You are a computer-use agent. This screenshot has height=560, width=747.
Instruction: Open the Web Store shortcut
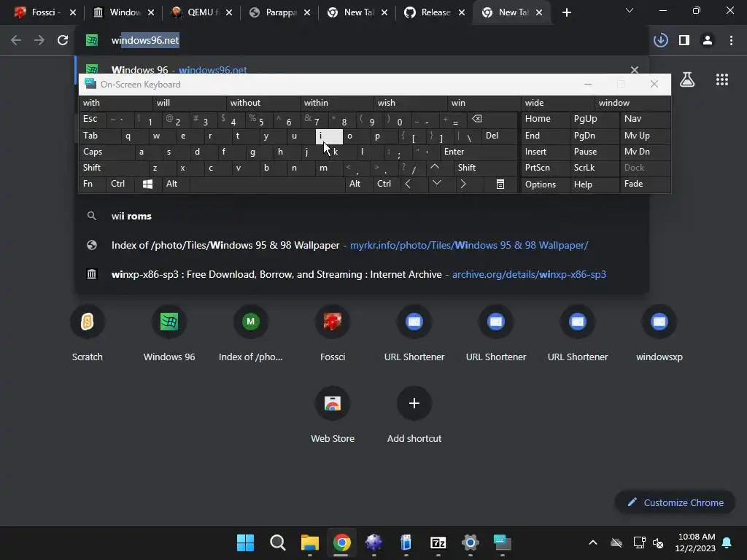tap(333, 414)
